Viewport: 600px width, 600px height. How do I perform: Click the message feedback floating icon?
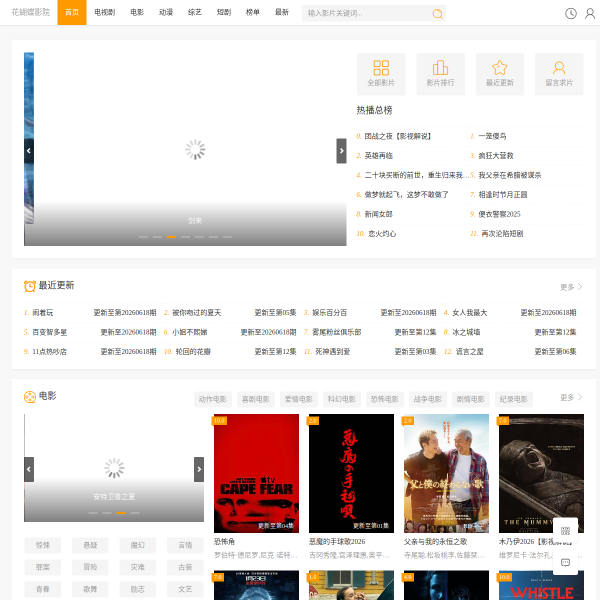point(565,562)
